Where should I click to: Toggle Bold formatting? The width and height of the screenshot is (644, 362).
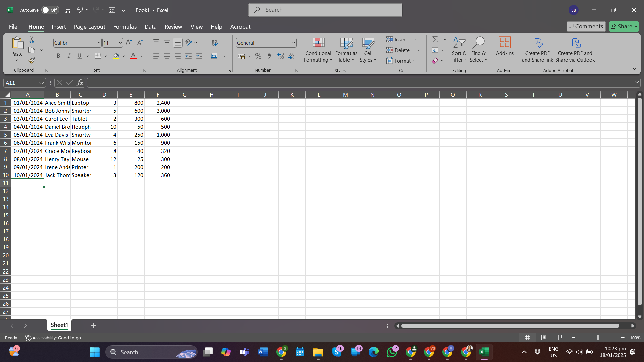click(58, 56)
